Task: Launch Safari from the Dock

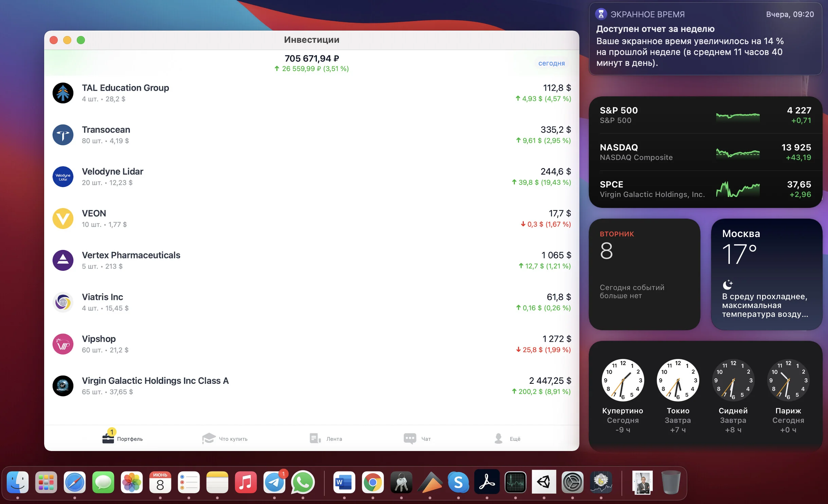Action: tap(75, 482)
